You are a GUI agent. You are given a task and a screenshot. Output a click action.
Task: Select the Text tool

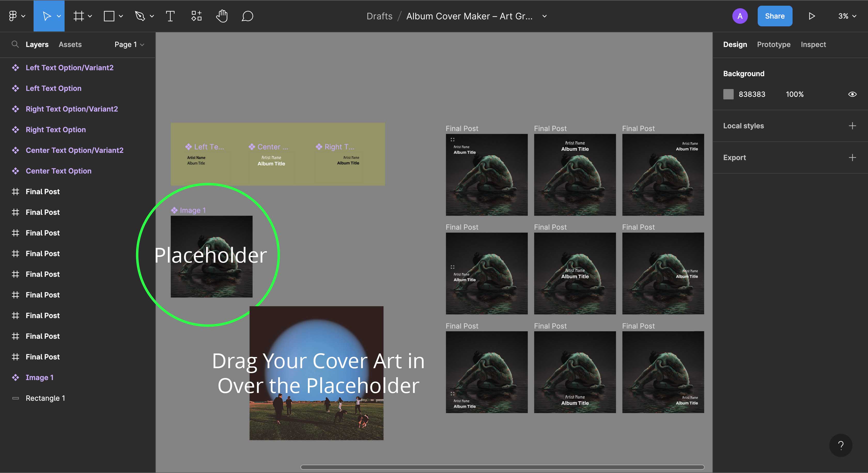coord(170,16)
